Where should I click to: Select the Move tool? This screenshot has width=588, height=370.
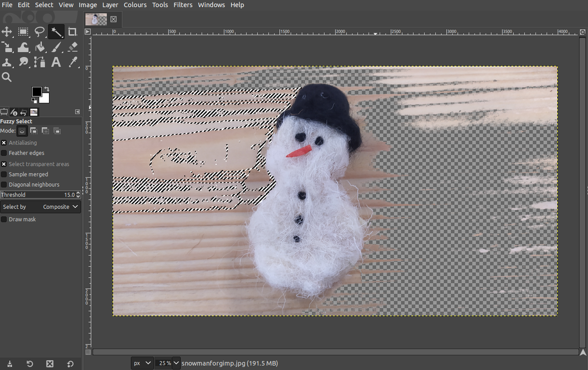click(7, 32)
